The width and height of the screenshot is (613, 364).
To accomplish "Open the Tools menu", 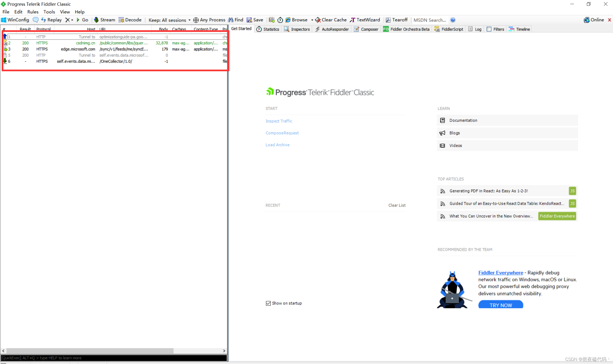I will tap(49, 12).
